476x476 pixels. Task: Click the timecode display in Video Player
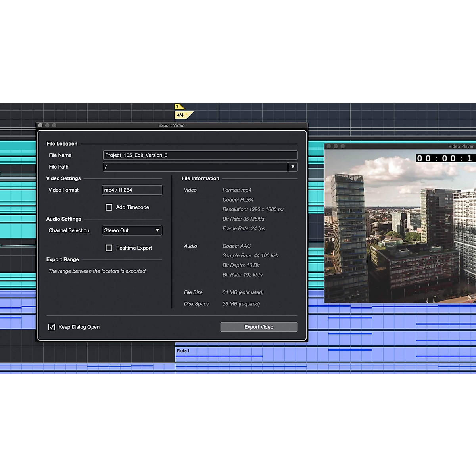coord(444,159)
